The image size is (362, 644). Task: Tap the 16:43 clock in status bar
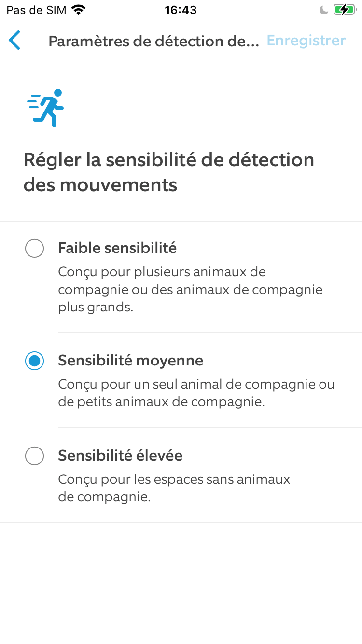click(181, 10)
